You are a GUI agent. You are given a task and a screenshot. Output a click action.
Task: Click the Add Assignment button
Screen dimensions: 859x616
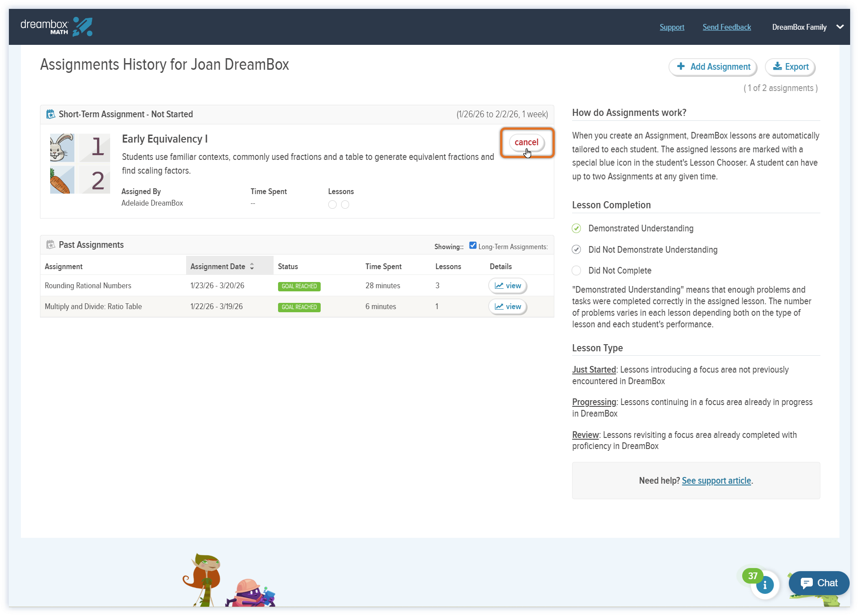712,67
